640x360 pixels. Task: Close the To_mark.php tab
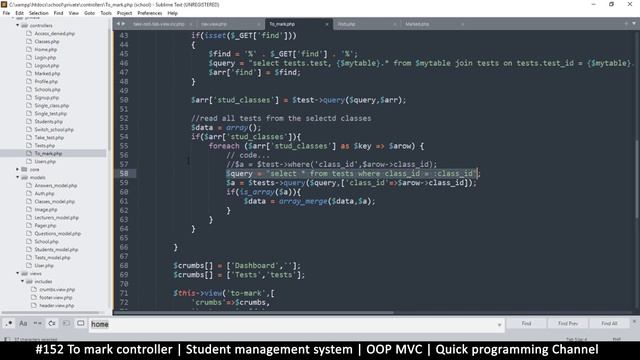click(x=327, y=24)
